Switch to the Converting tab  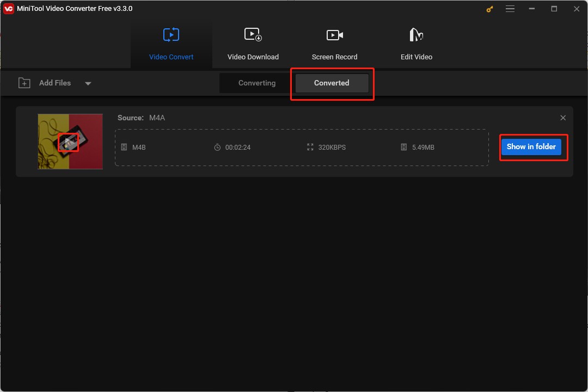pyautogui.click(x=257, y=83)
